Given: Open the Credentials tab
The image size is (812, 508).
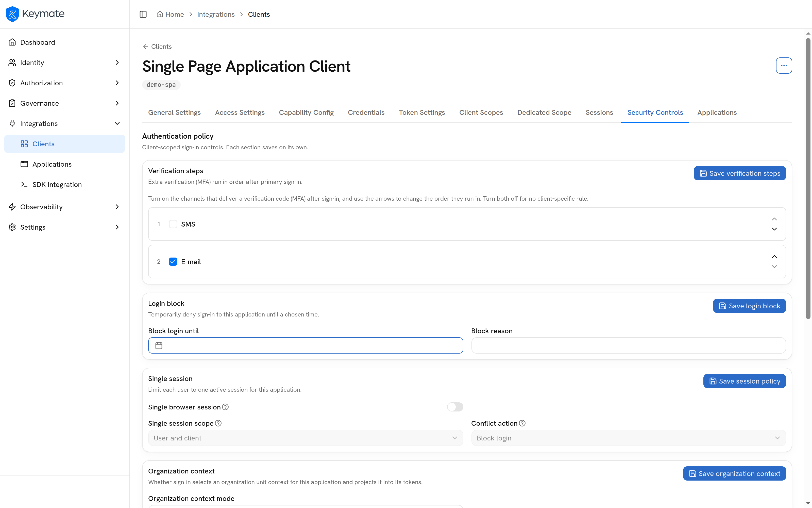Looking at the screenshot, I should point(366,113).
